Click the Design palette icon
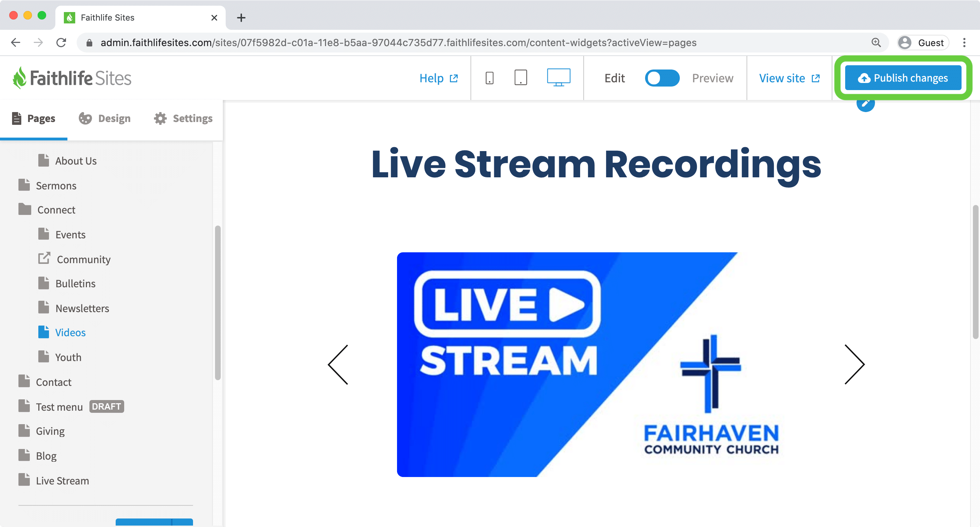The width and height of the screenshot is (980, 527). coord(85,119)
